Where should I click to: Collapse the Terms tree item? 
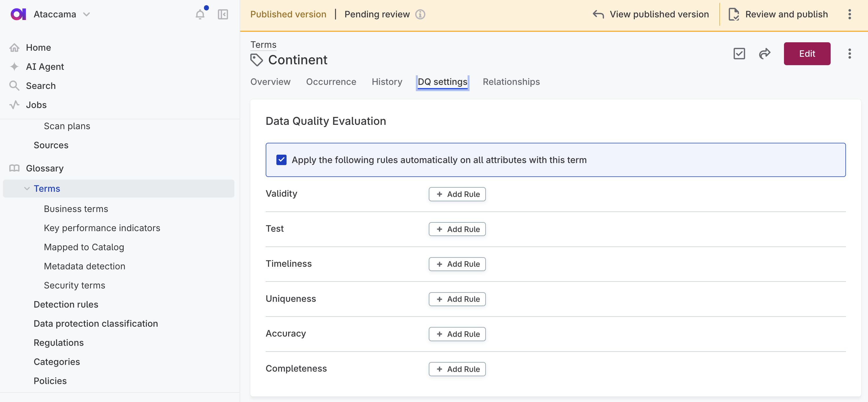(27, 188)
